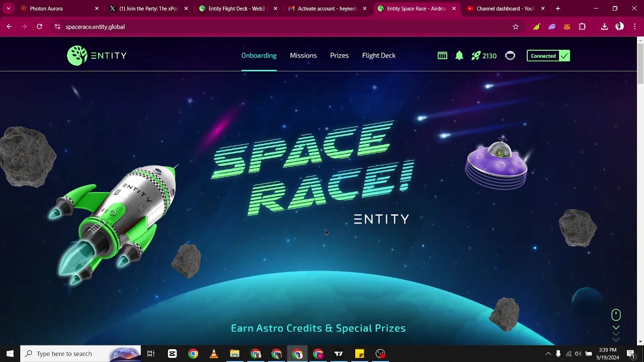Click the 3:39 PM clock in taskbar

[x=608, y=350]
